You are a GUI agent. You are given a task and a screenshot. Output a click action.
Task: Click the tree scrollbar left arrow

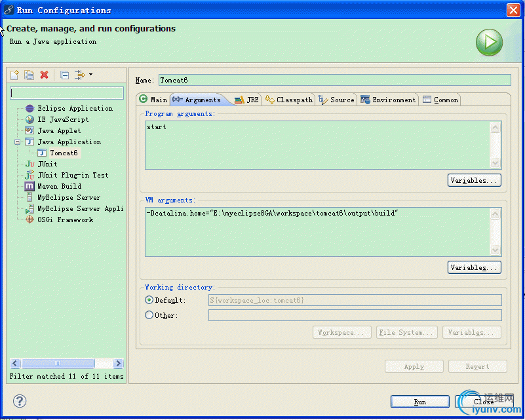click(x=15, y=363)
